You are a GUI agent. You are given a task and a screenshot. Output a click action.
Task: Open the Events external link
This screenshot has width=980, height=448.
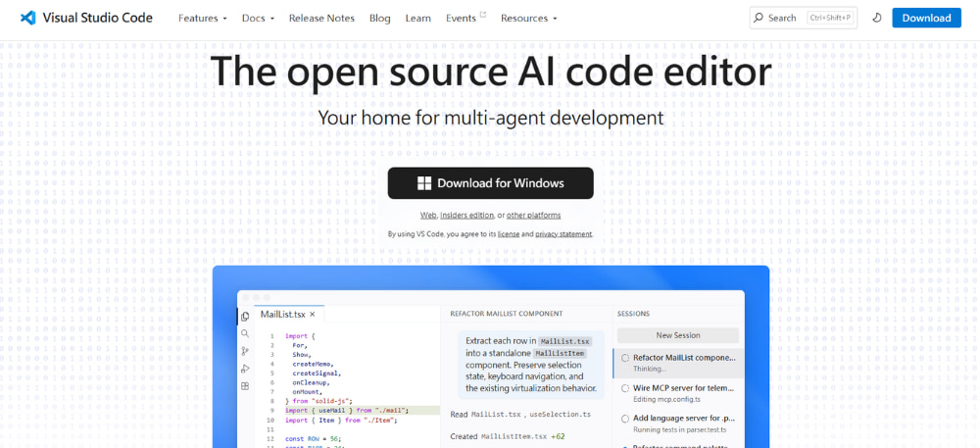465,18
